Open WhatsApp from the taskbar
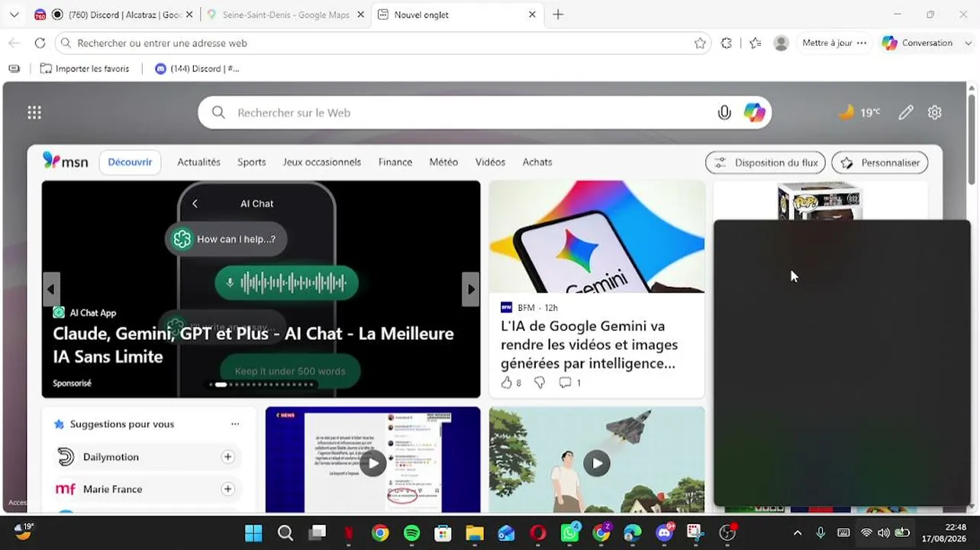The height and width of the screenshot is (550, 980). click(x=569, y=532)
